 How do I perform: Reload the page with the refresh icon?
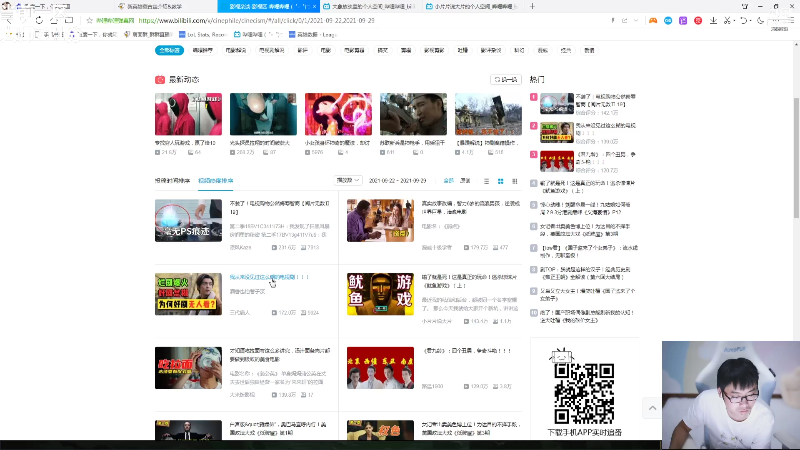pos(39,20)
